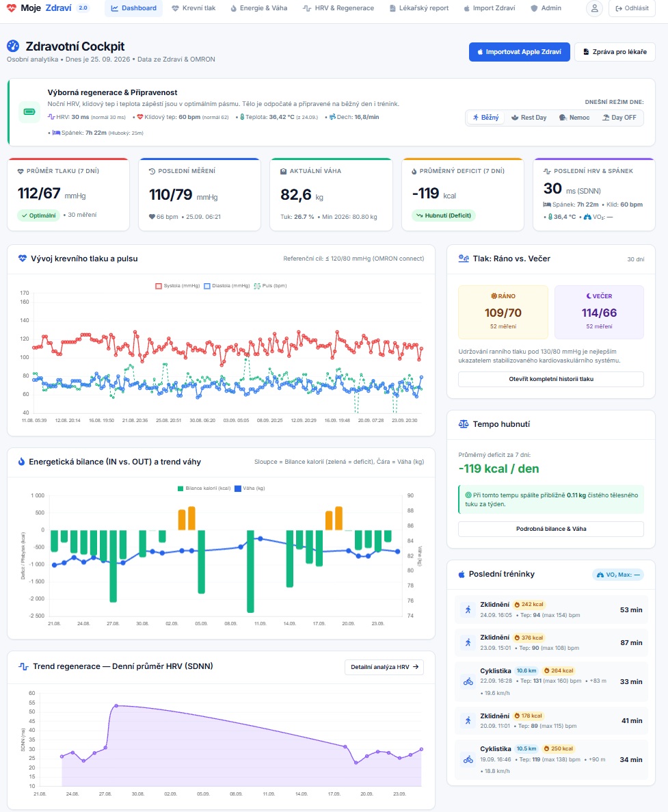Log out with the Odhlásit button
The width and height of the screenshot is (668, 812).
[x=632, y=8]
